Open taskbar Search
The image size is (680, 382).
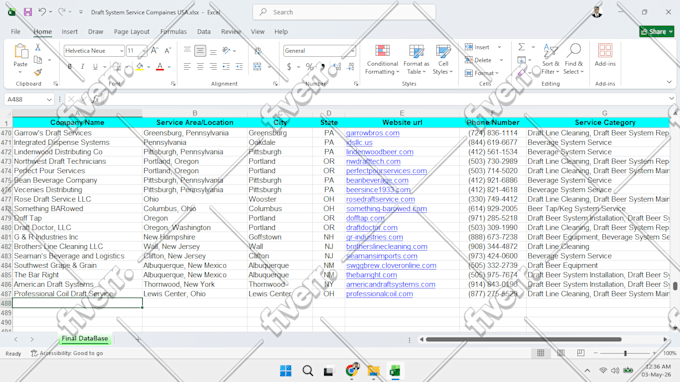pyautogui.click(x=307, y=371)
